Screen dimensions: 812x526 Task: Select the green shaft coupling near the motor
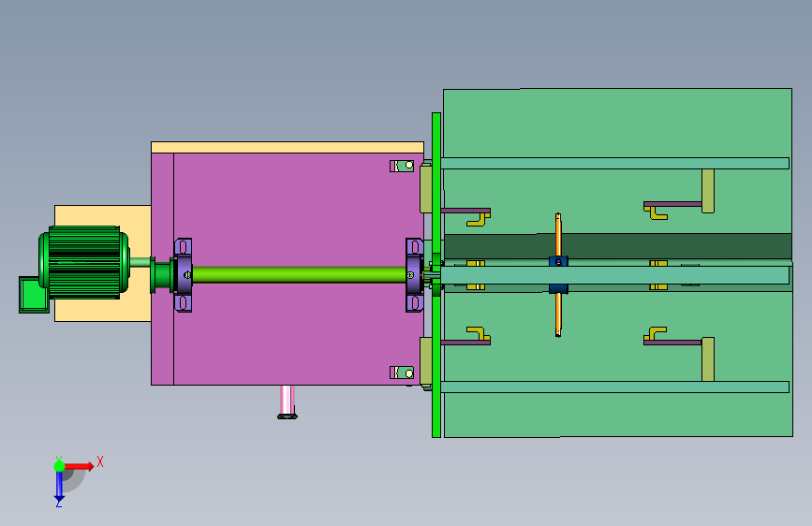point(161,275)
